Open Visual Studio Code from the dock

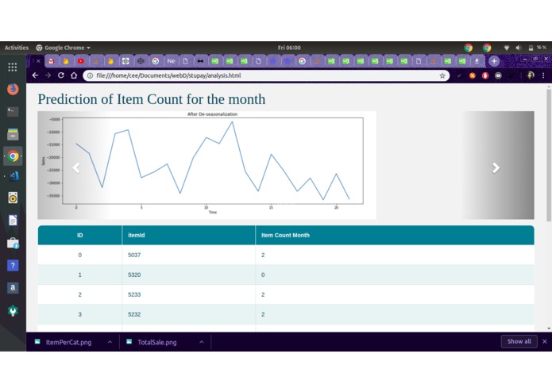14,176
